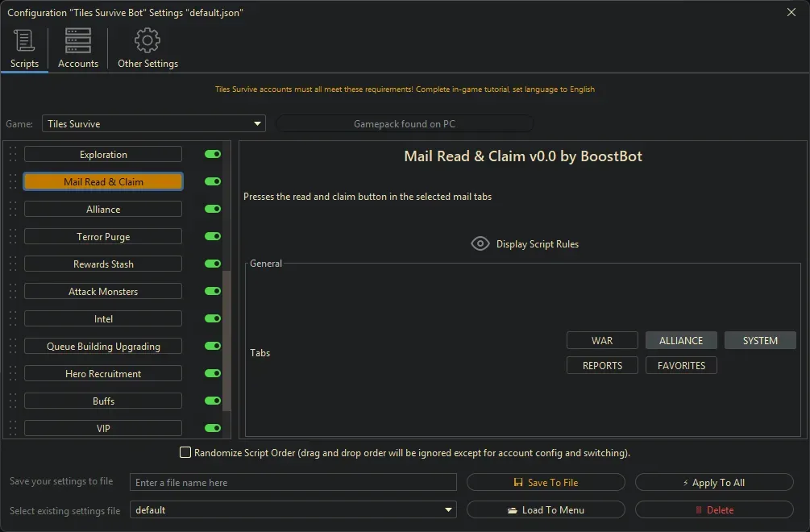
Task: Select the Rewards Stash script
Action: [x=103, y=264]
